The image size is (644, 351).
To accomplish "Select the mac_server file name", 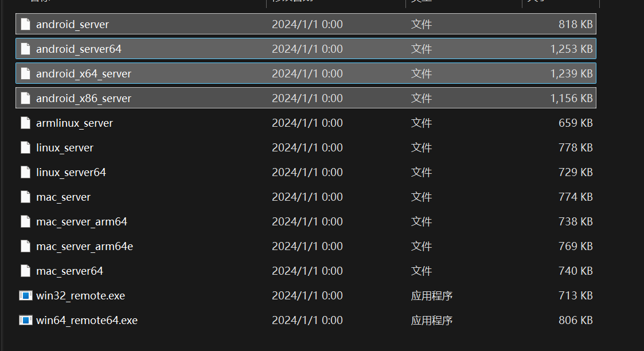I will 63,197.
